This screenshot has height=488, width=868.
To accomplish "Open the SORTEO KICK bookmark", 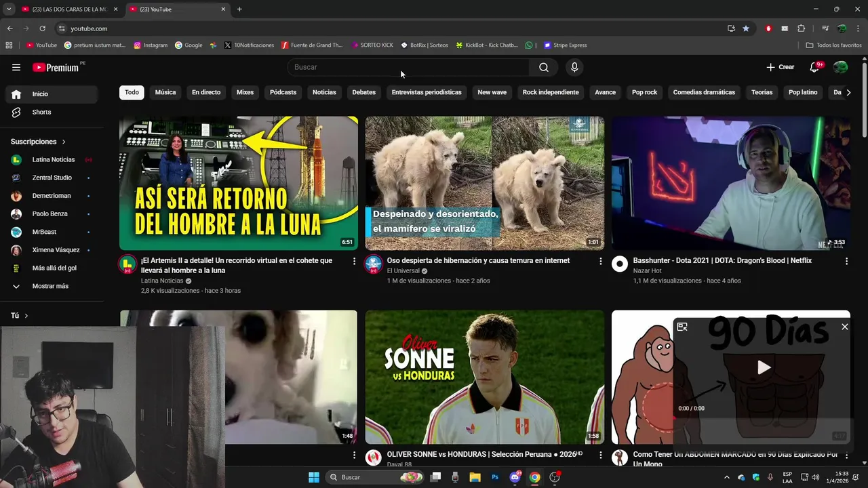I will [x=372, y=45].
